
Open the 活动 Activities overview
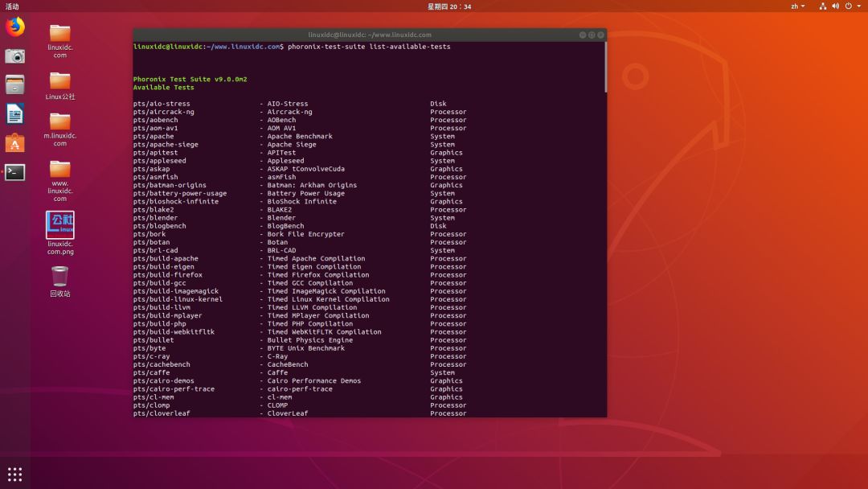(12, 6)
